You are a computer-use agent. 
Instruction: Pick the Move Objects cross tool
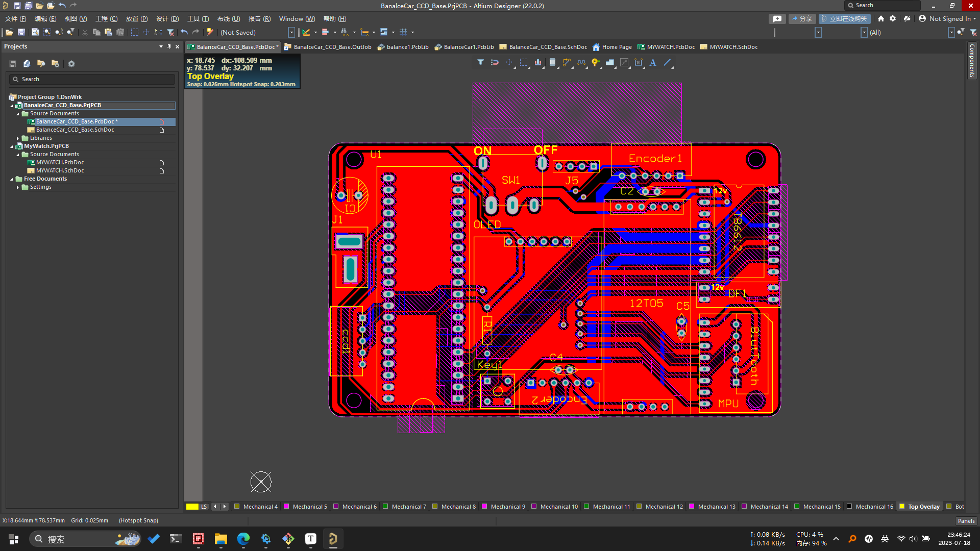pos(509,62)
